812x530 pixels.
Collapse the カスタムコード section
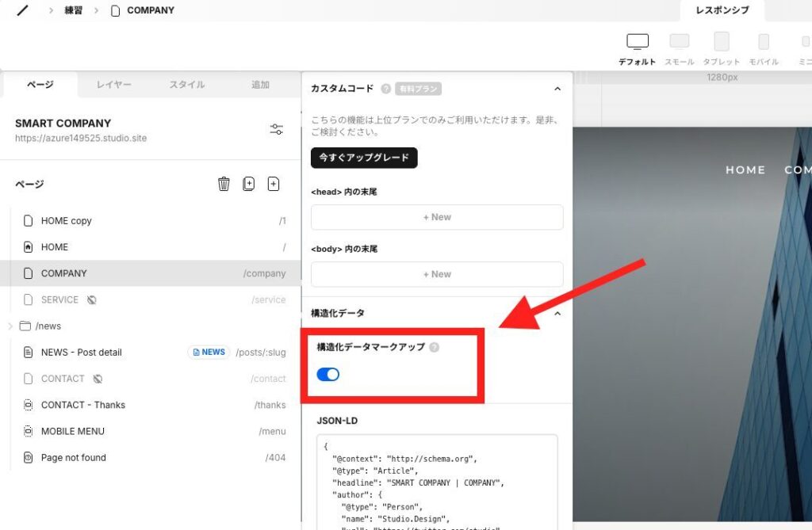pyautogui.click(x=557, y=89)
